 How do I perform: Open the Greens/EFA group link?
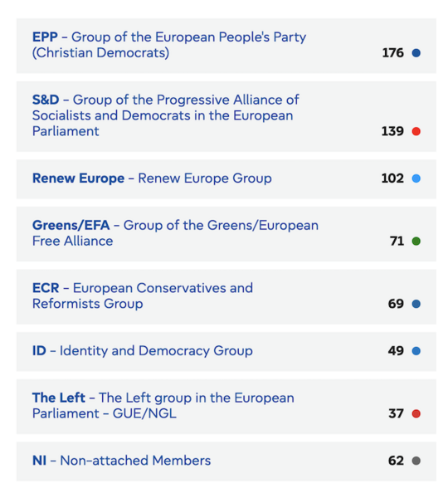(175, 233)
